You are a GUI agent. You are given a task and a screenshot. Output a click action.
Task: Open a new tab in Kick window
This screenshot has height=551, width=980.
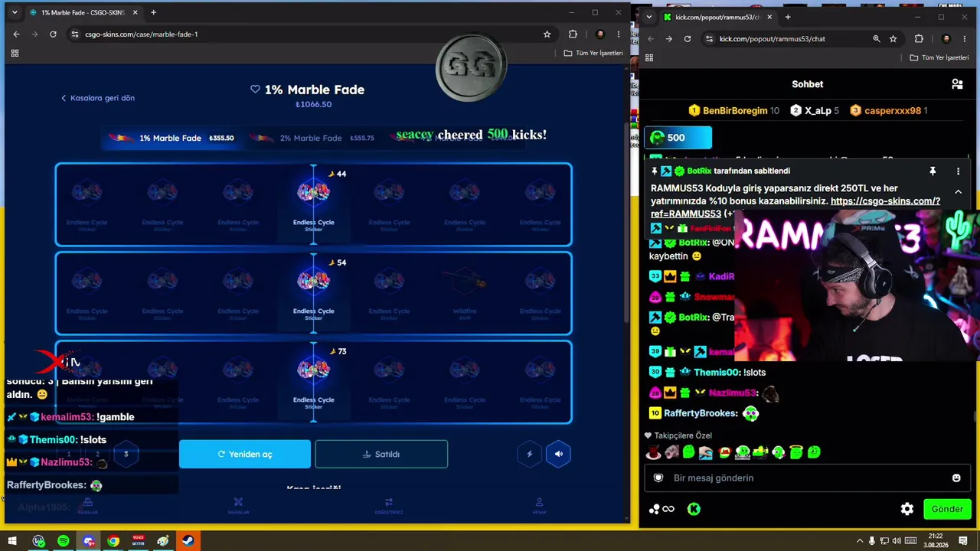788,17
